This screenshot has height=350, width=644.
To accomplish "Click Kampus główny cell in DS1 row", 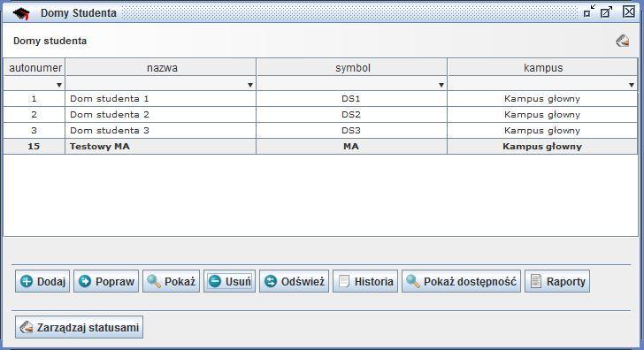I will click(x=542, y=99).
